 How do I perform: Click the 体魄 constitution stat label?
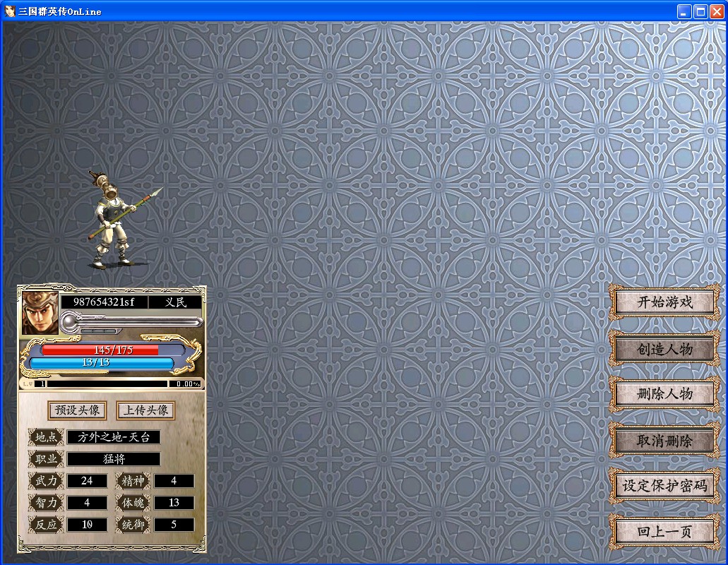click(133, 503)
